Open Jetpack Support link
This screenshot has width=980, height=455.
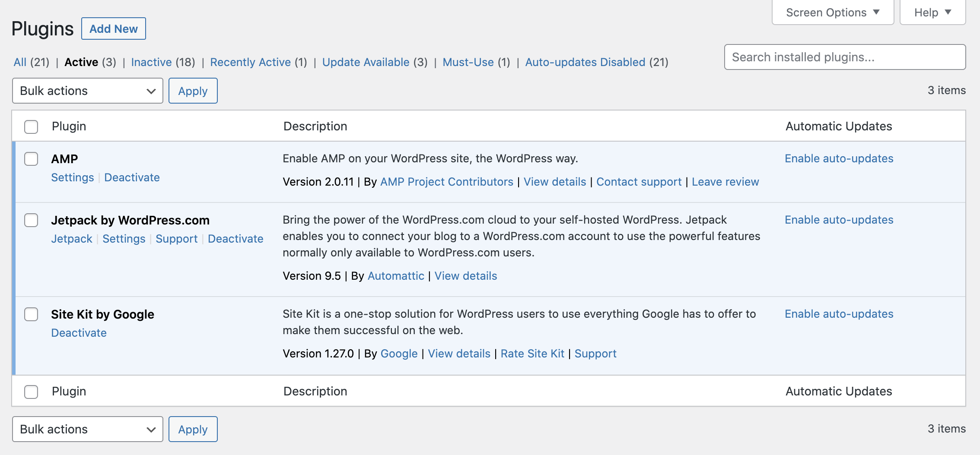click(x=176, y=239)
